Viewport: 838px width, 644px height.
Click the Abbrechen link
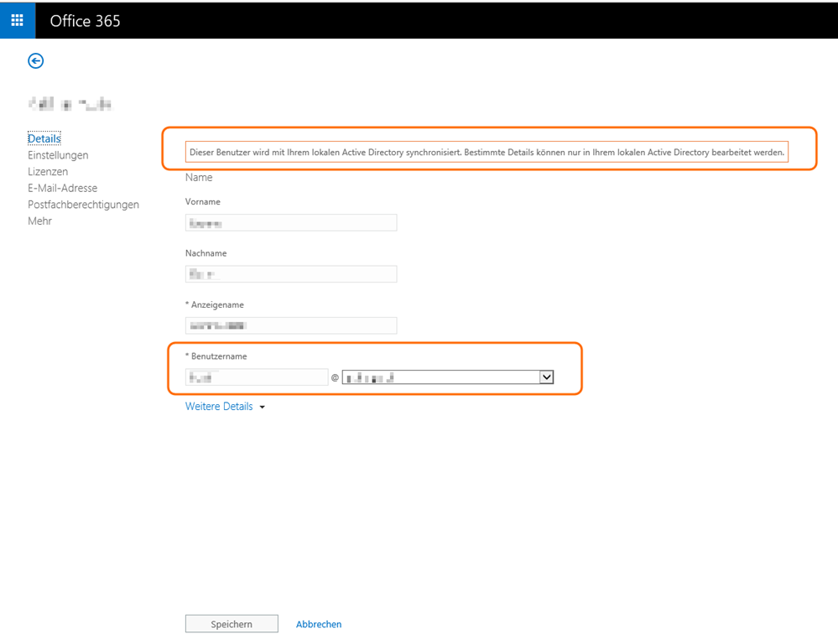pos(319,624)
